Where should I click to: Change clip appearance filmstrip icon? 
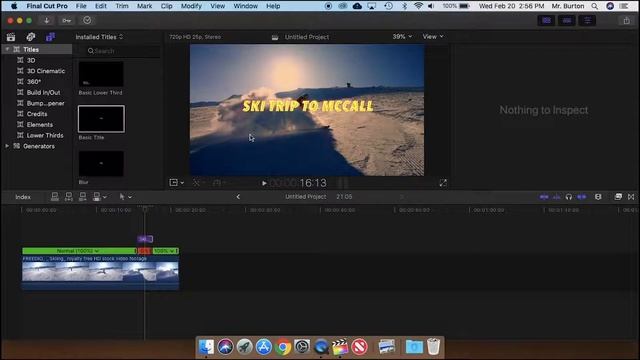point(598,197)
